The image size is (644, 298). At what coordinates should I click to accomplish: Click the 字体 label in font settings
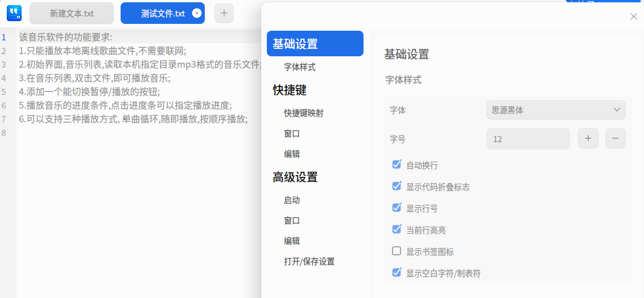(398, 110)
